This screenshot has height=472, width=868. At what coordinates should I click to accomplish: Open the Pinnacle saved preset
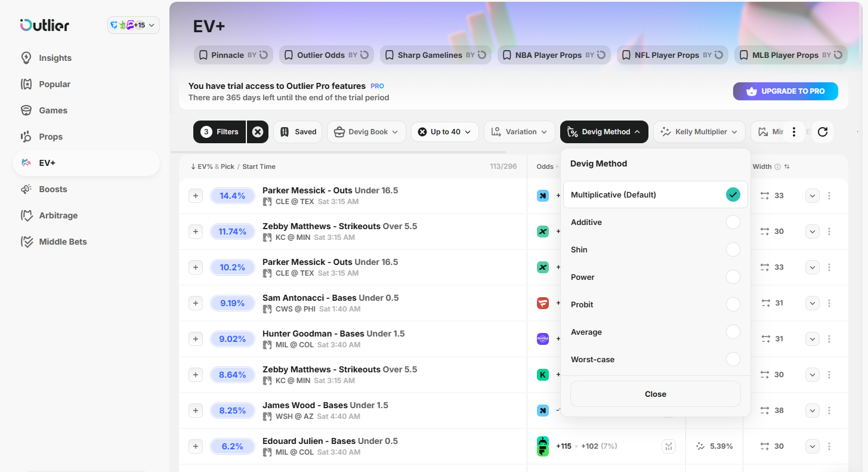click(234, 55)
